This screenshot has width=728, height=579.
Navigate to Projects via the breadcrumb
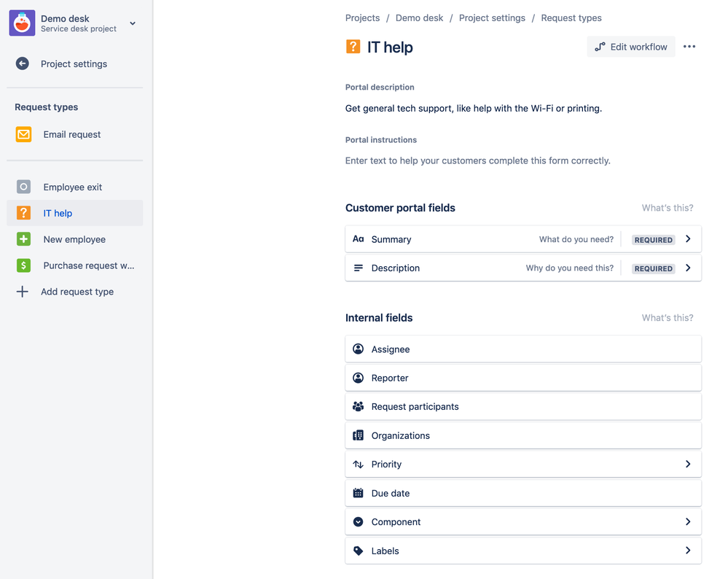(x=362, y=18)
